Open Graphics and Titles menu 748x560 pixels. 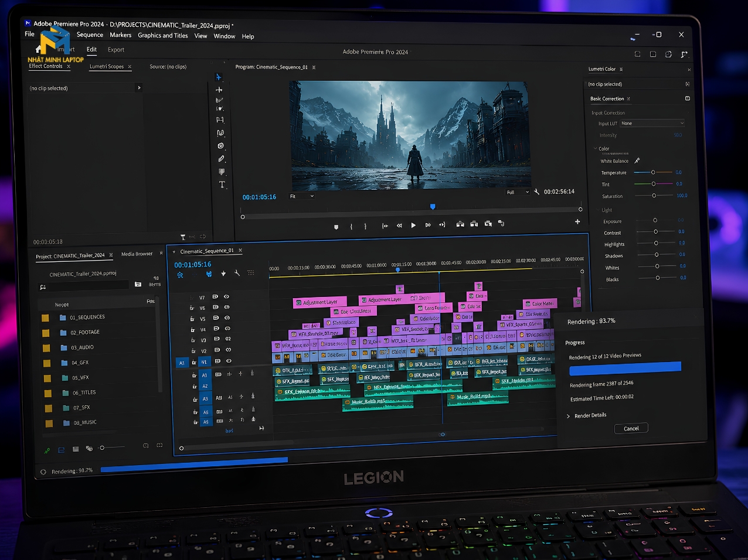click(163, 36)
